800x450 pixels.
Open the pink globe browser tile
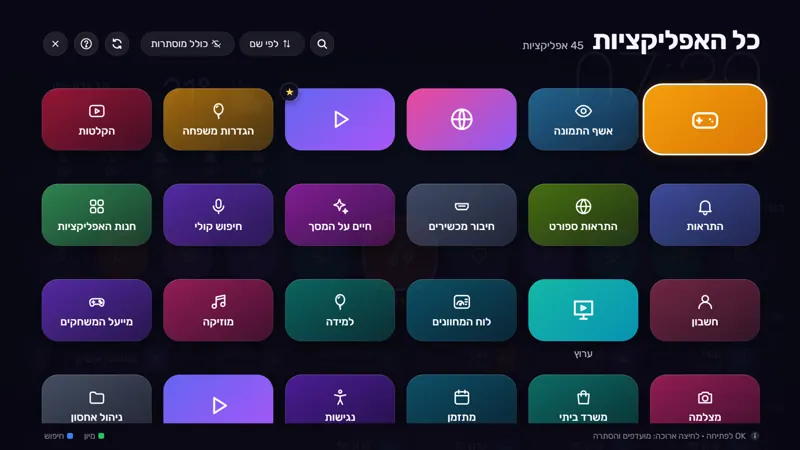461,119
